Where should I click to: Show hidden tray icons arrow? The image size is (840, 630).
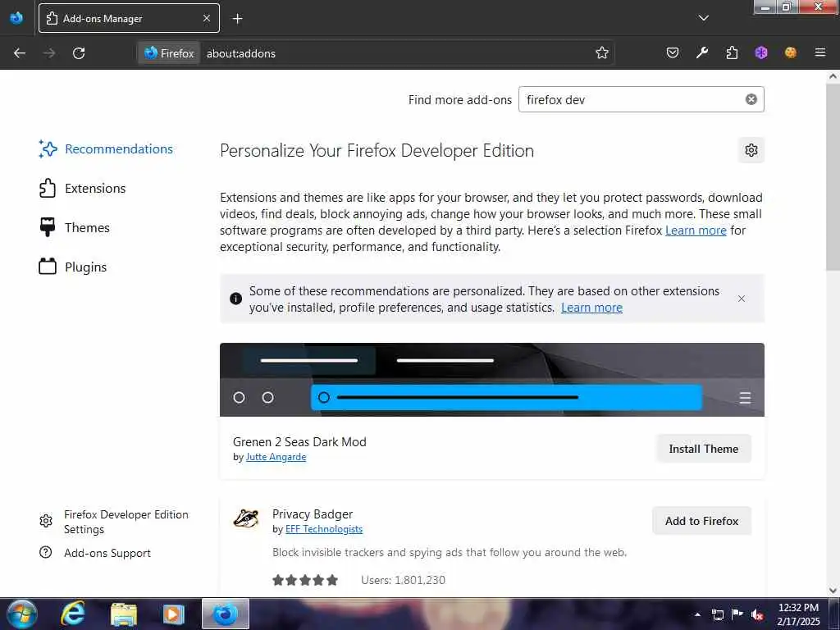[x=697, y=614]
